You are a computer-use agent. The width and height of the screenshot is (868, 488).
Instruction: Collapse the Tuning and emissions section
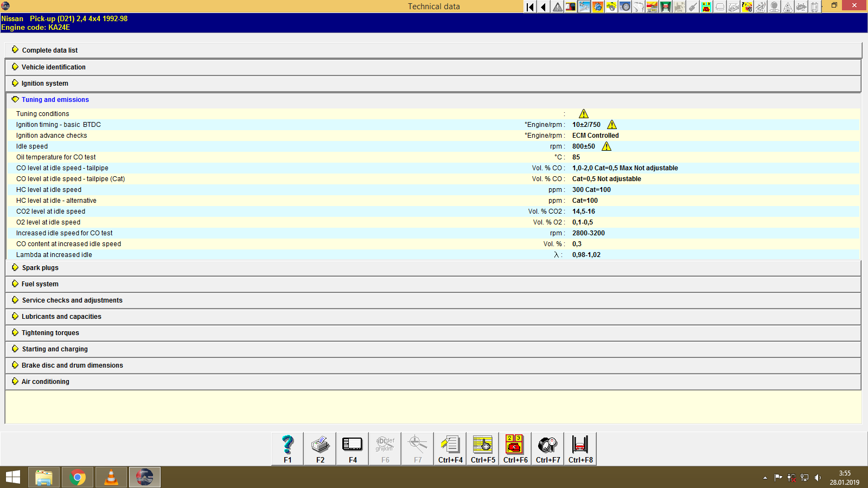click(54, 99)
